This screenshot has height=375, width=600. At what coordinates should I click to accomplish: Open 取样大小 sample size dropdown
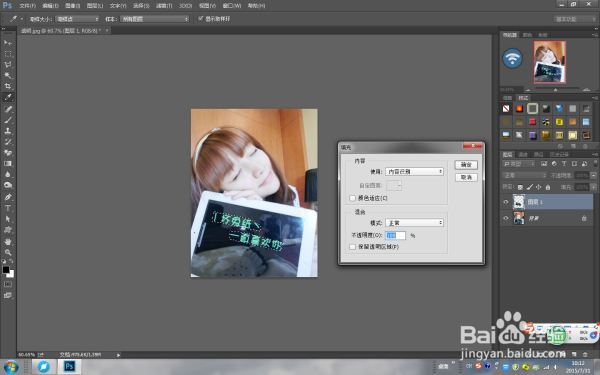(77, 19)
